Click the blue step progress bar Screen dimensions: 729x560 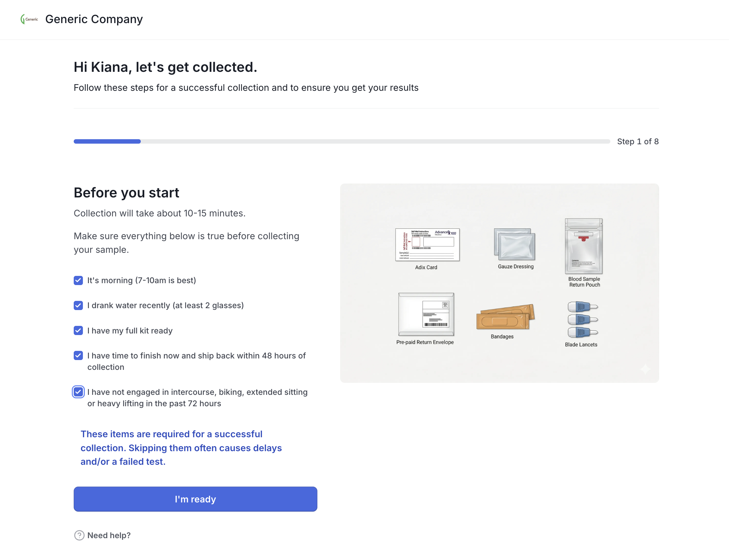107,141
